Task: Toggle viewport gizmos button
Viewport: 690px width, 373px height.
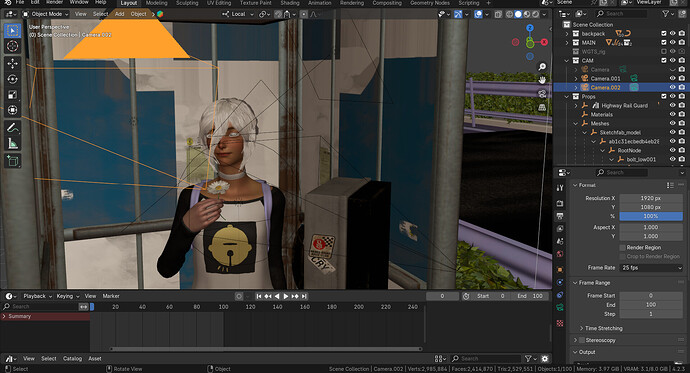Action: (458, 14)
